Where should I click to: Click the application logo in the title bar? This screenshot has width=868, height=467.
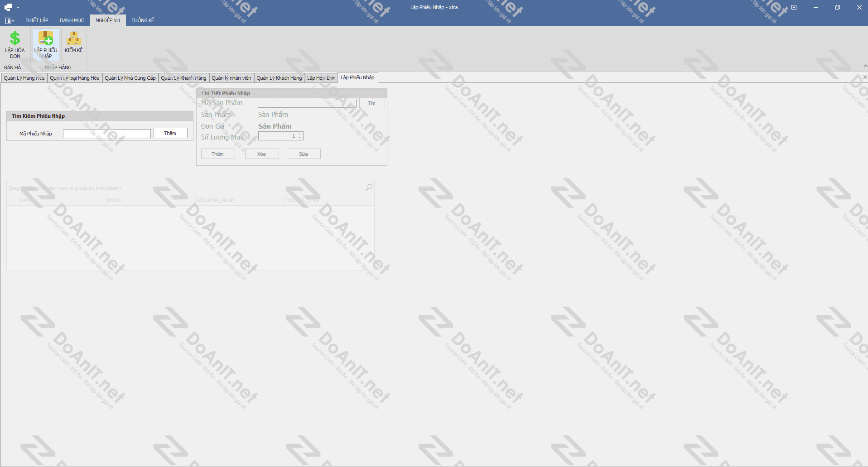[x=8, y=7]
